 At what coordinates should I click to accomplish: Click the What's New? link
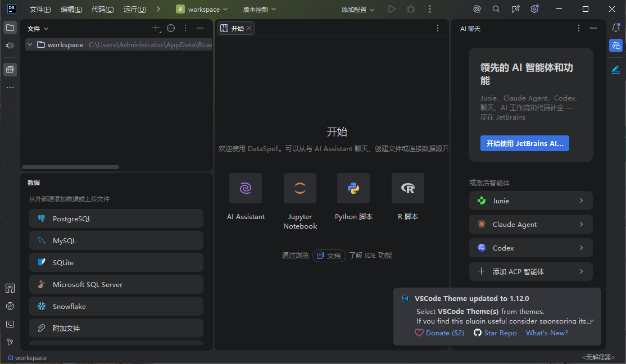[x=547, y=333]
